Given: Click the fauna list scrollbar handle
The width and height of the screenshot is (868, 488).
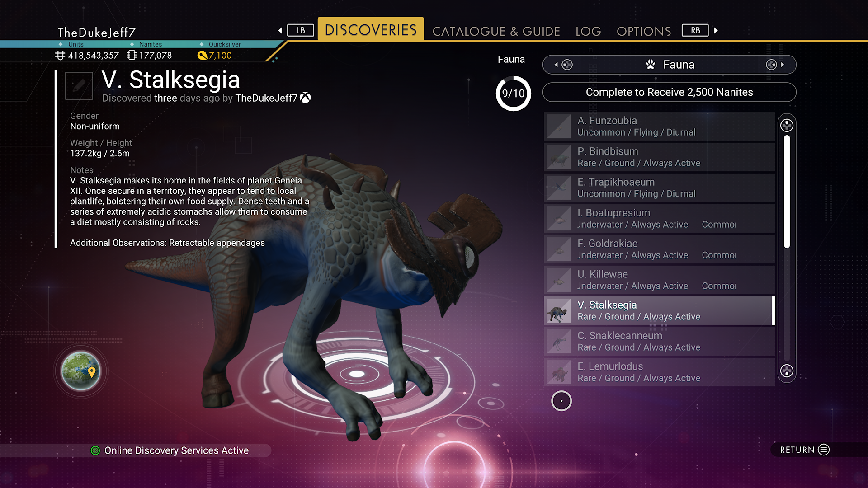Looking at the screenshot, I should point(787,192).
